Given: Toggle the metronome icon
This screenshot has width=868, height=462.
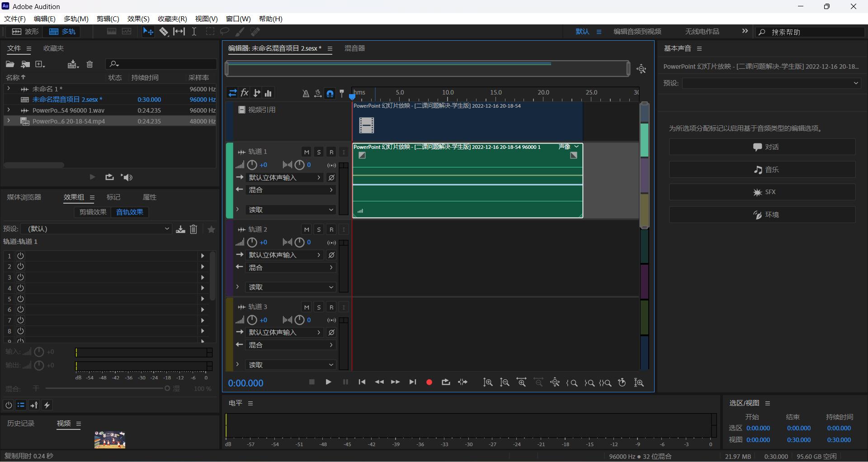Looking at the screenshot, I should (x=306, y=94).
